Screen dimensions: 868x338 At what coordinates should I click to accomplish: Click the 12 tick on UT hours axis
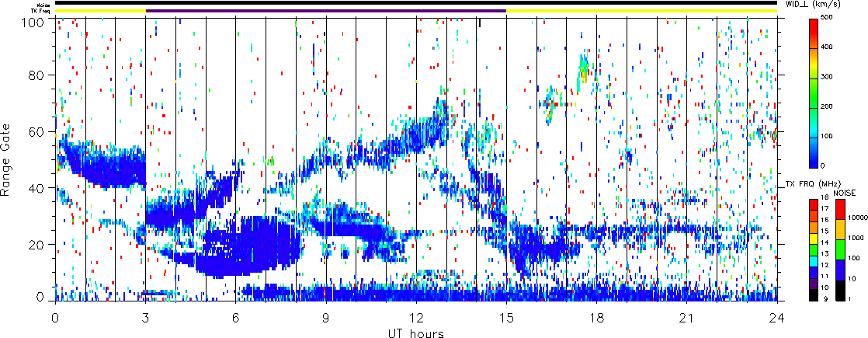(x=416, y=319)
